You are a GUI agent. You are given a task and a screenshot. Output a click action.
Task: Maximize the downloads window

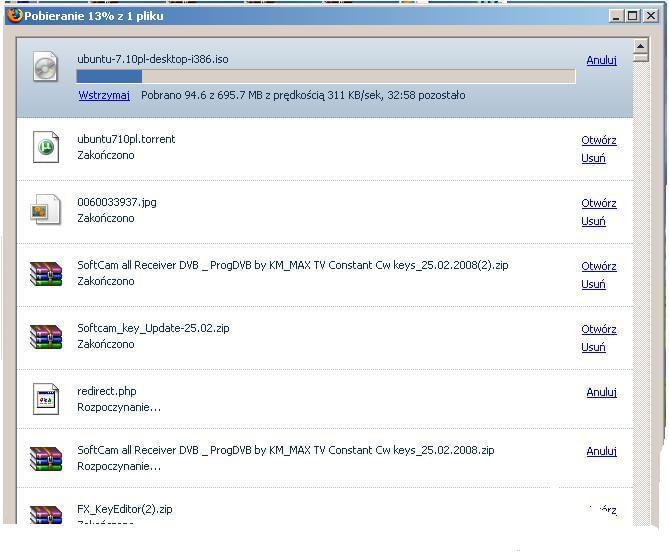pos(633,16)
